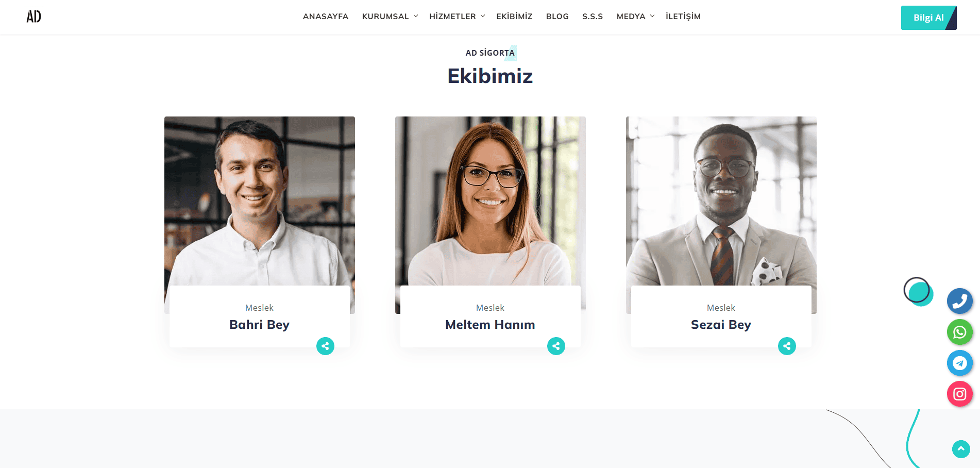Click the share icon under Bahri Bey
The width and height of the screenshot is (980, 468).
[x=325, y=346]
